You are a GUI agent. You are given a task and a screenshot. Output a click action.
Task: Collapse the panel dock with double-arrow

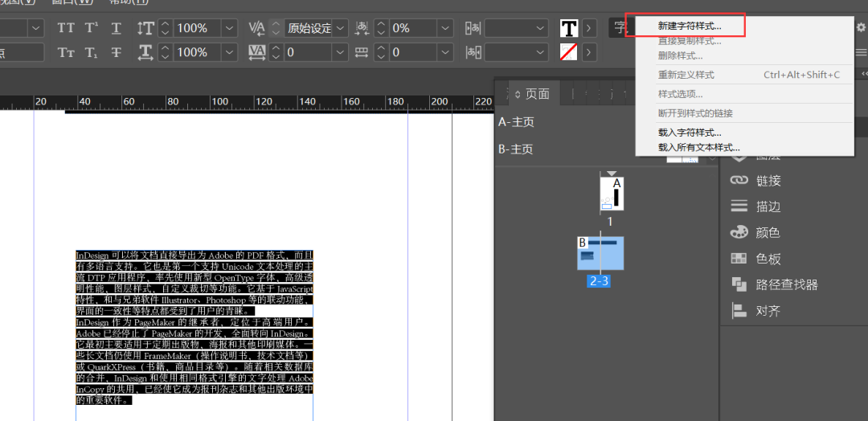[x=864, y=74]
